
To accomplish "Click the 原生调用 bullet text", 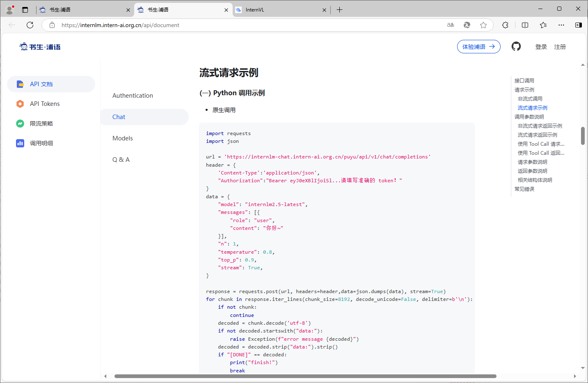I will click(x=224, y=110).
